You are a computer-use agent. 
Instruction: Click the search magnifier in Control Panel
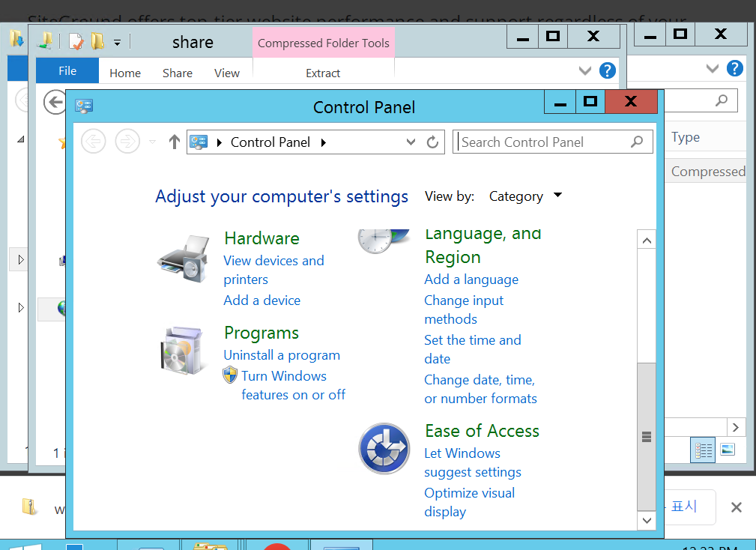pos(637,142)
